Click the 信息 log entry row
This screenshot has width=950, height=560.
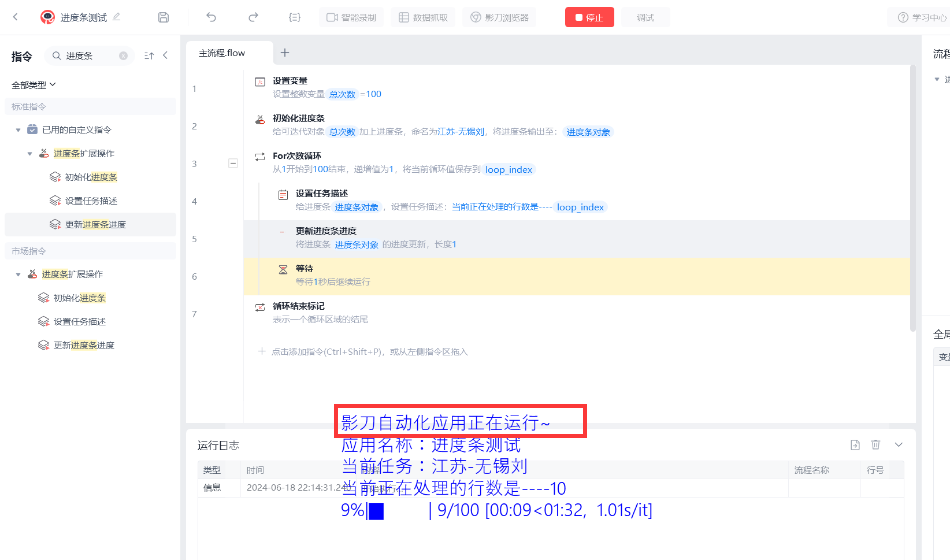[x=551, y=488]
